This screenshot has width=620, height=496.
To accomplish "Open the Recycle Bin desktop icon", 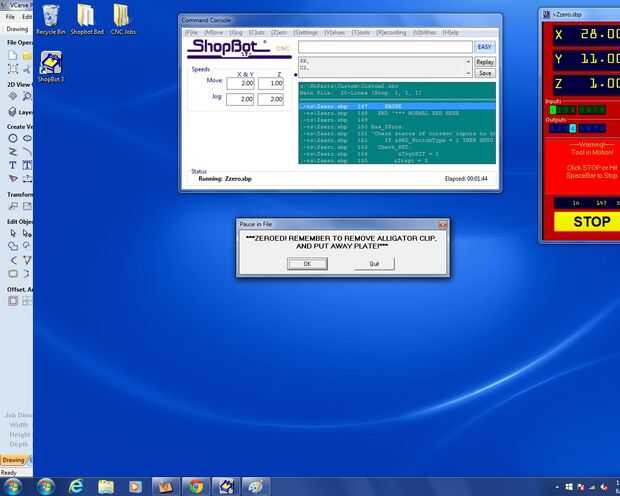I will tap(51, 20).
